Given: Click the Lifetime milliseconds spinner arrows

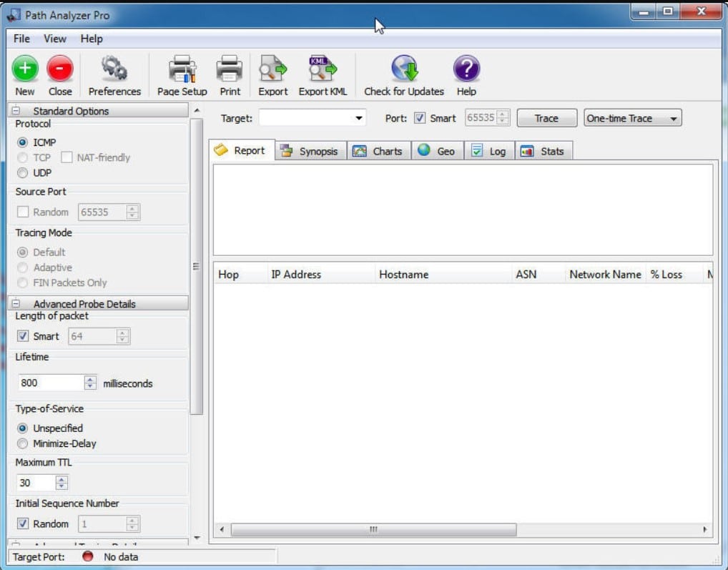Looking at the screenshot, I should point(91,383).
